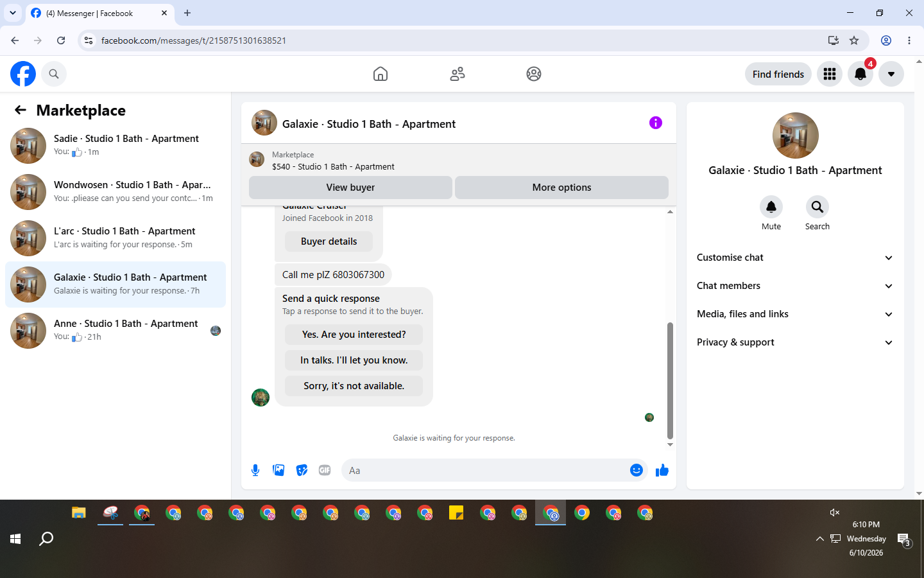The image size is (924, 578).
Task: Open the Chrome tab search dropdown
Action: pyautogui.click(x=13, y=13)
